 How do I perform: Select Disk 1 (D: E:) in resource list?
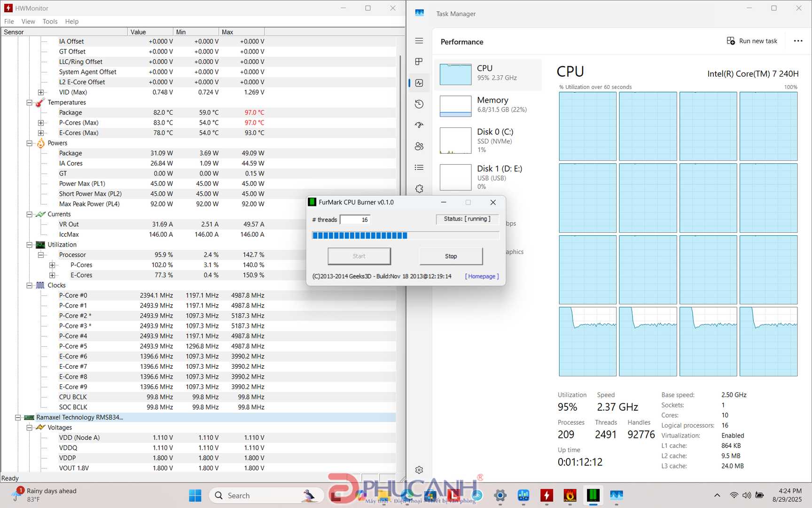coord(488,177)
